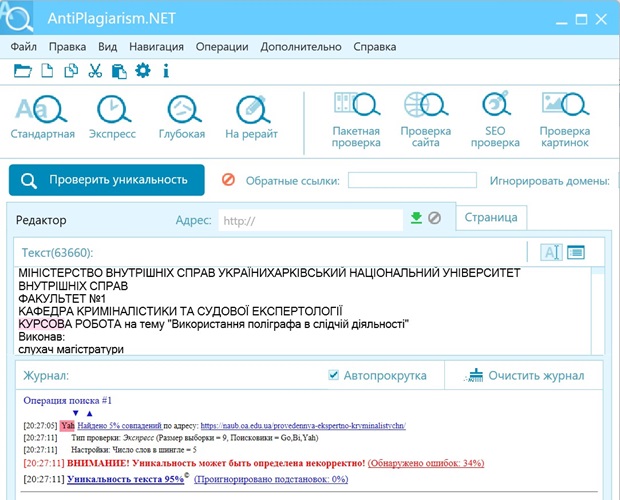Open the Навигация menu

[156, 47]
